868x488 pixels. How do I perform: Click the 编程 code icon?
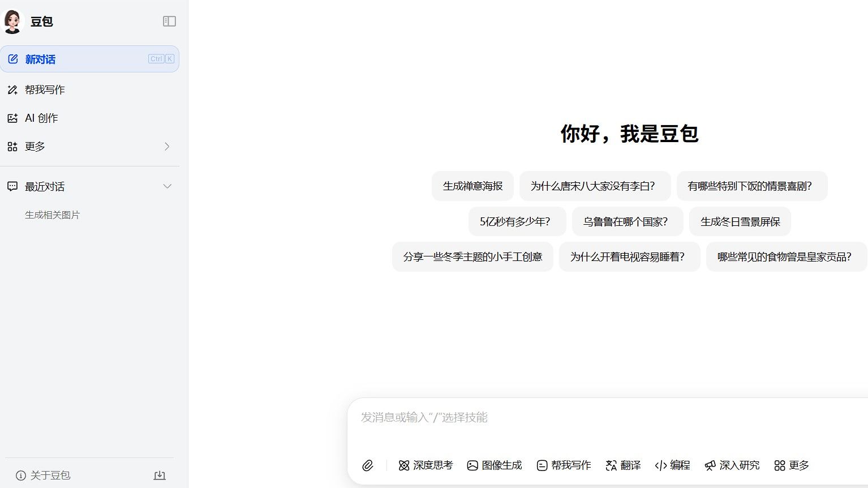click(x=660, y=465)
